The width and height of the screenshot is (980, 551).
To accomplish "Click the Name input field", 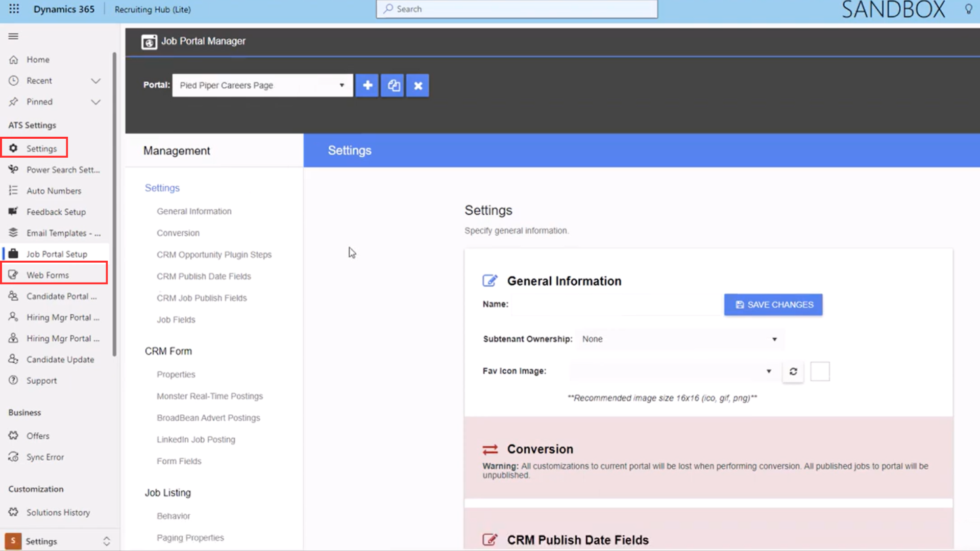I will pyautogui.click(x=616, y=305).
